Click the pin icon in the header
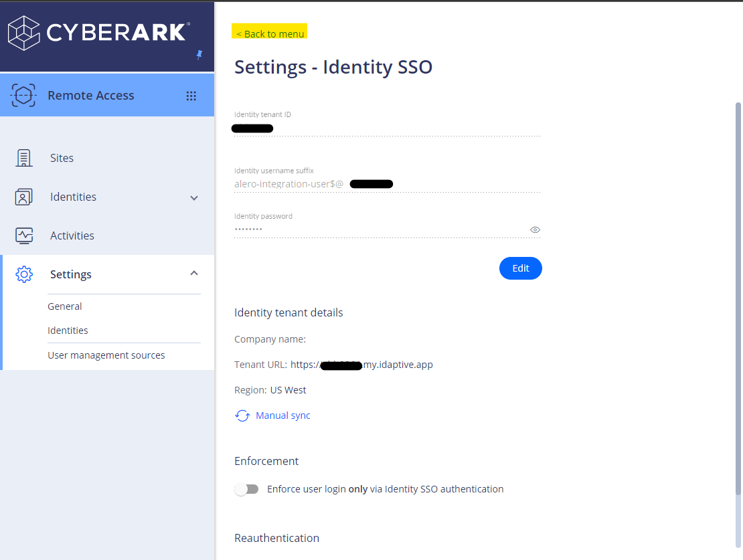The height and width of the screenshot is (560, 743). 199,55
